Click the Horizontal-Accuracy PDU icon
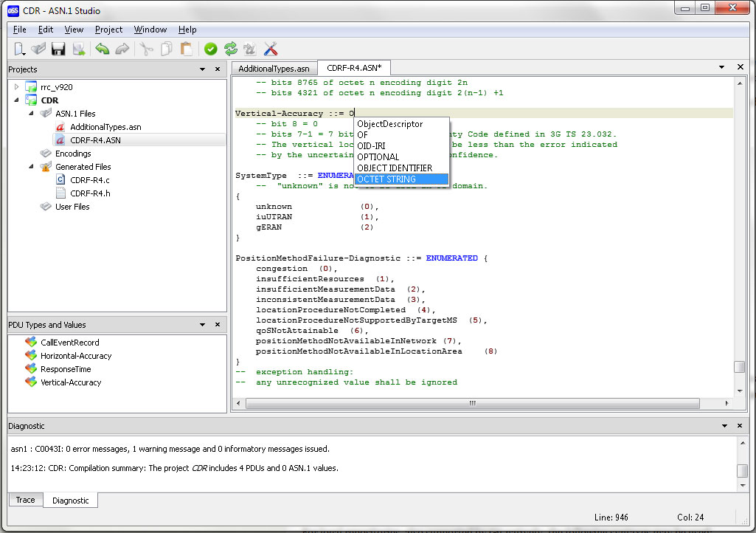The height and width of the screenshot is (533, 756). (31, 355)
